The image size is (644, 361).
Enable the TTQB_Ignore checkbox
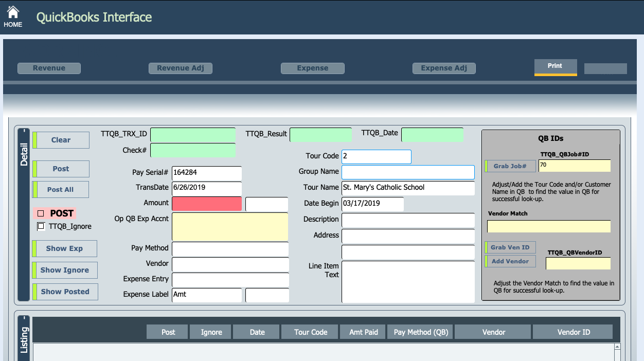(x=41, y=226)
